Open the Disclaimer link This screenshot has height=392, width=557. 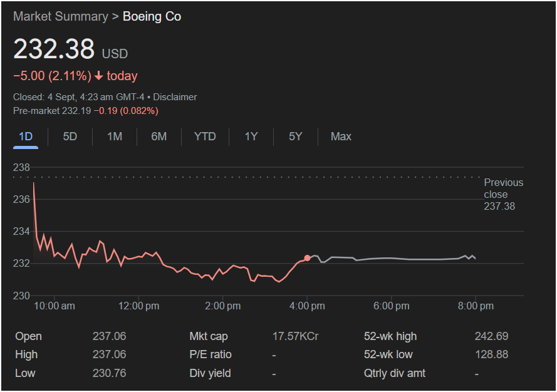click(175, 97)
